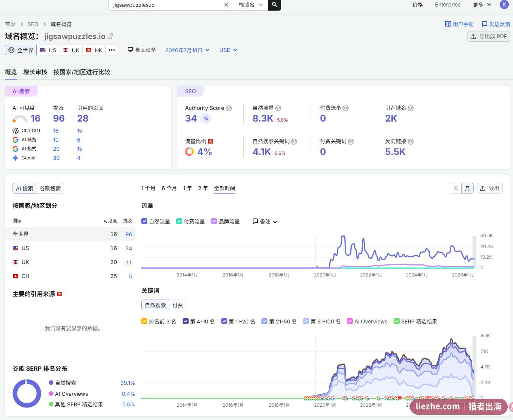Switch to 谷歌搜索 view toggle

click(x=50, y=188)
